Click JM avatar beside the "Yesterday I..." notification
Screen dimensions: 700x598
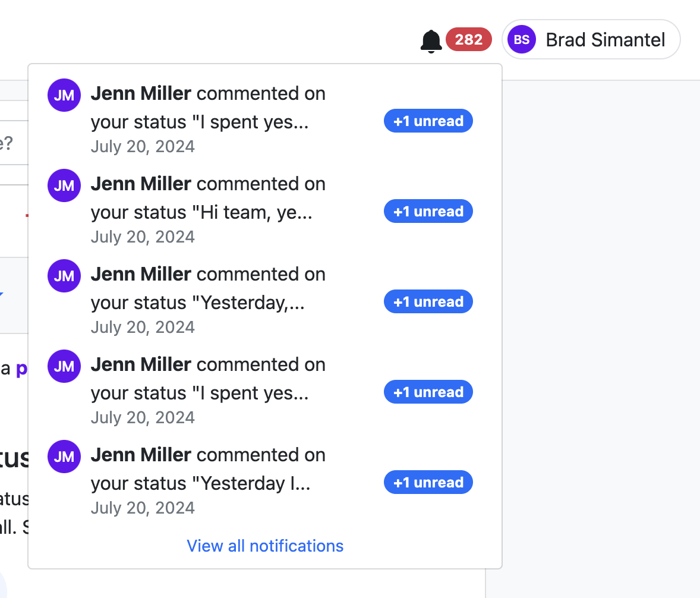64,457
